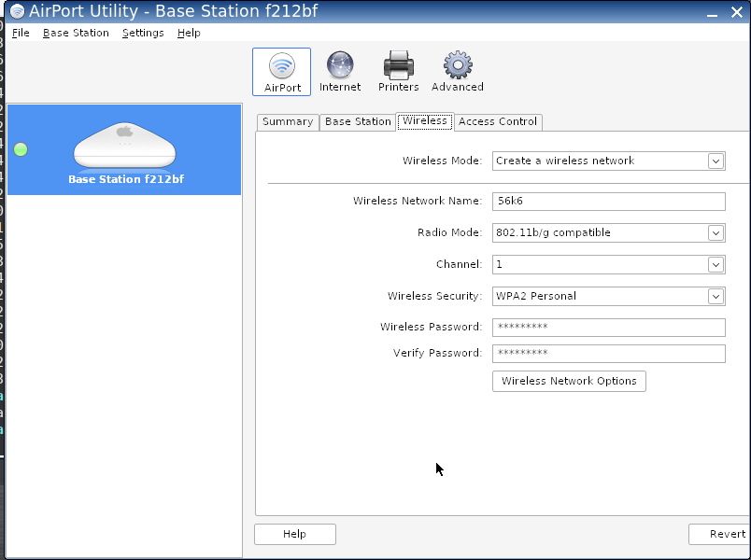Screen dimensions: 751x560
Task: Click the Verify Password field
Action: pos(608,353)
